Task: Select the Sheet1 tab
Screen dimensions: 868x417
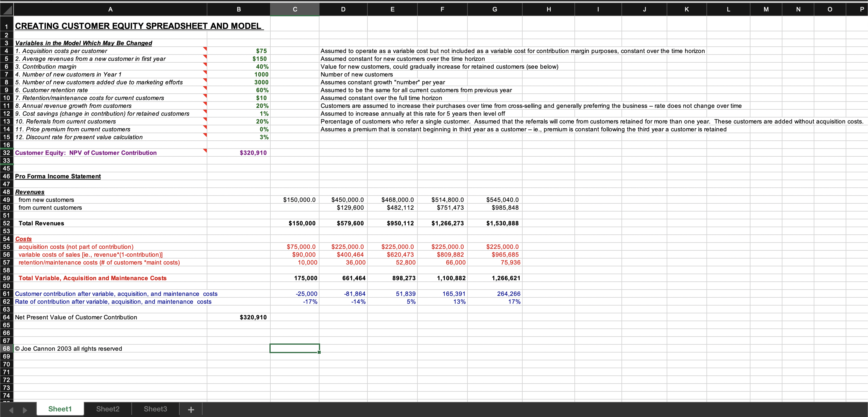Action: pos(60,409)
